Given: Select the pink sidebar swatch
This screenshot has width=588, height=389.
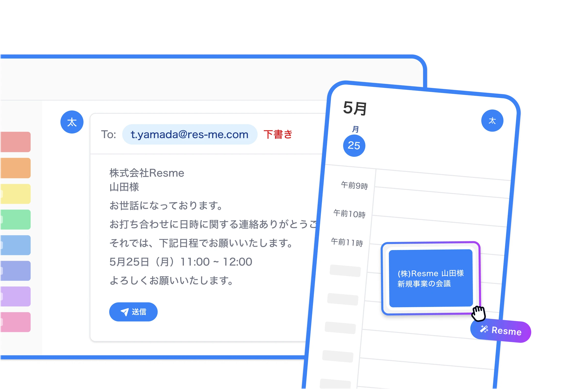Looking at the screenshot, I should (x=15, y=322).
